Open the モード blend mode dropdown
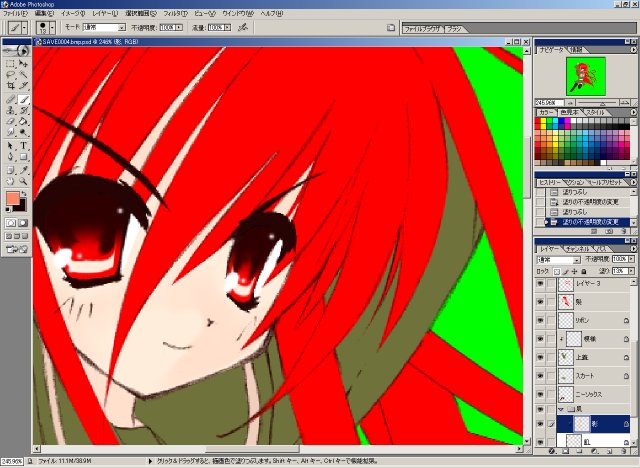Viewport: 640px width, 468px height. [122, 28]
